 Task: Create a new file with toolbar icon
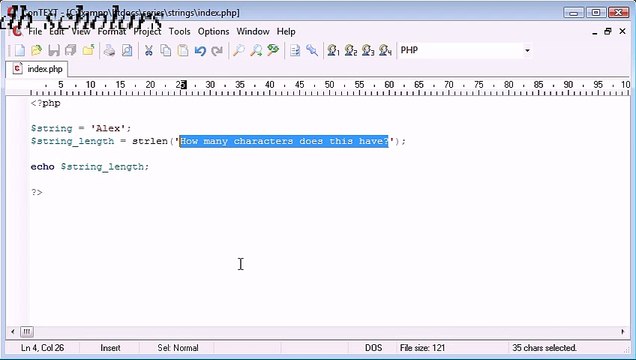[x=19, y=50]
